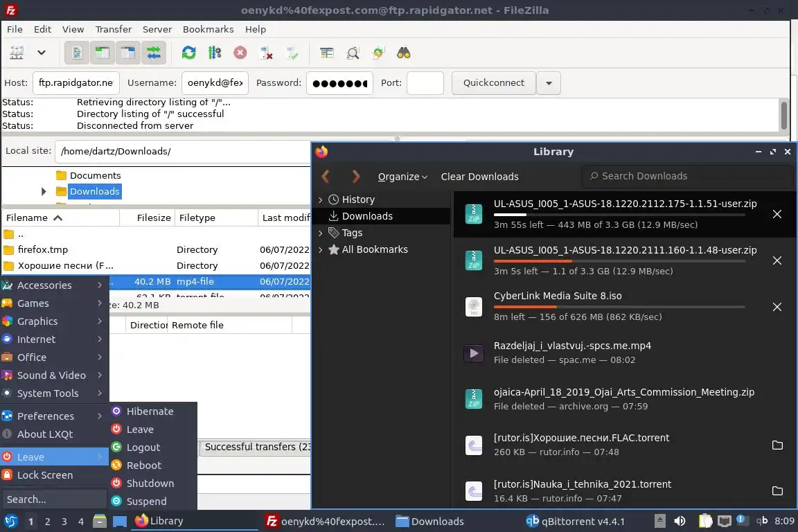
Task: Select the firefox.tmp directory row
Action: coord(156,249)
